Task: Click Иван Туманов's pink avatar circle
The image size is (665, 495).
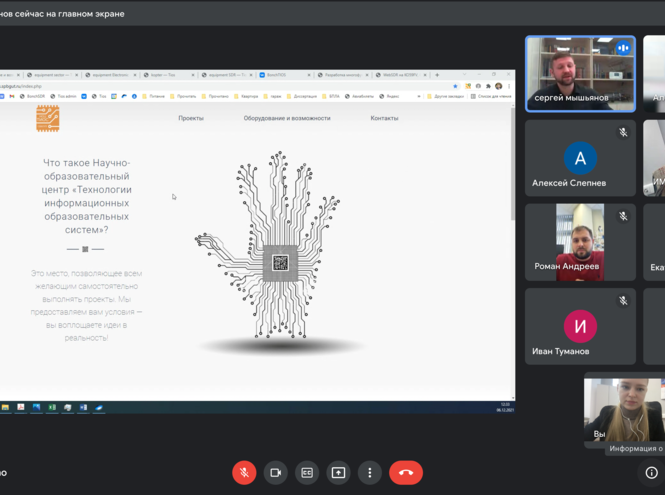Action: [x=580, y=326]
